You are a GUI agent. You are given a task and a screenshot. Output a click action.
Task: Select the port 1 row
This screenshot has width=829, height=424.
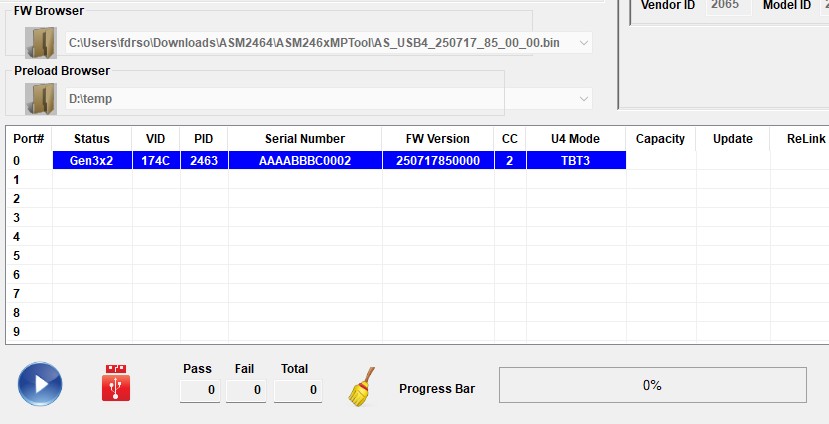click(300, 180)
